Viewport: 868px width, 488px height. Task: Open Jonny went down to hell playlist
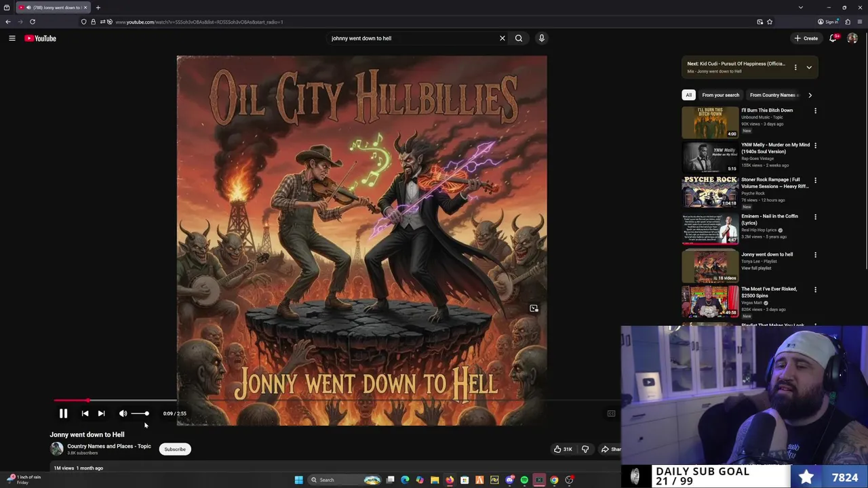pyautogui.click(x=710, y=266)
